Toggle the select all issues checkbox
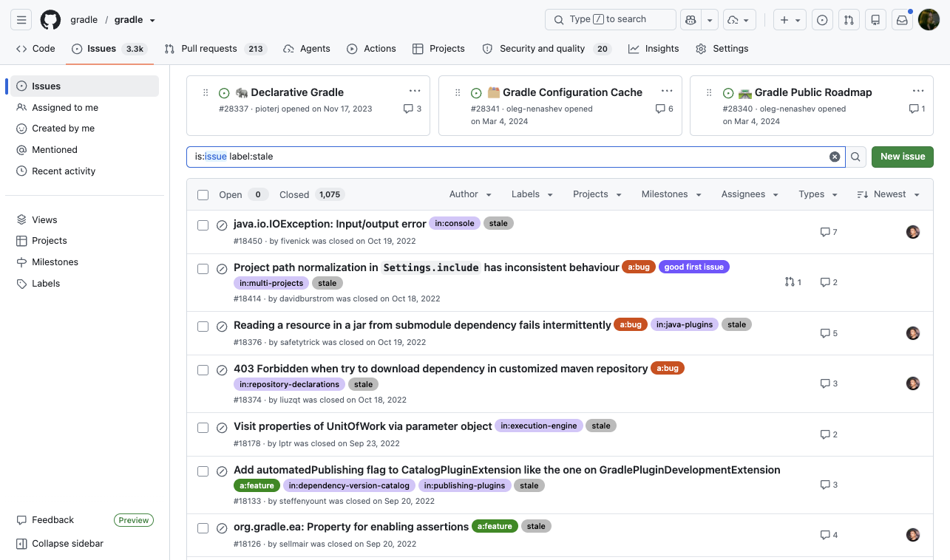The image size is (950, 560). [203, 195]
